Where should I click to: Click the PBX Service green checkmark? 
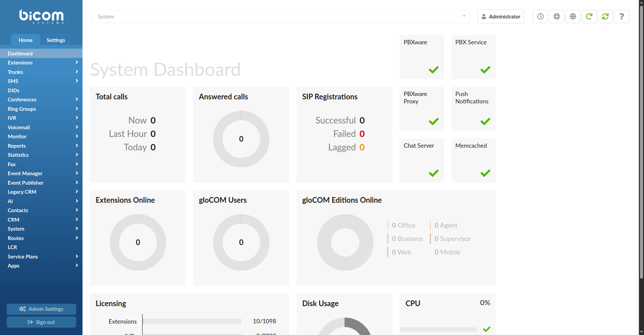point(485,70)
